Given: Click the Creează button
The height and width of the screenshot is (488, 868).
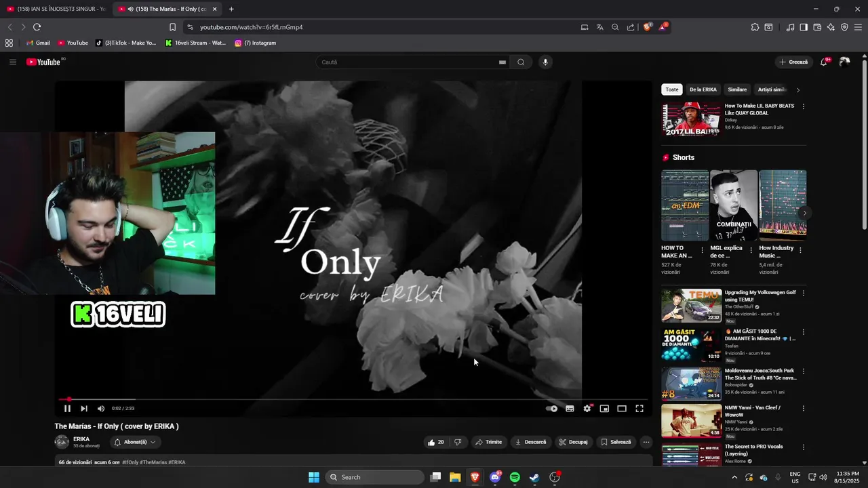Looking at the screenshot, I should click(x=793, y=62).
